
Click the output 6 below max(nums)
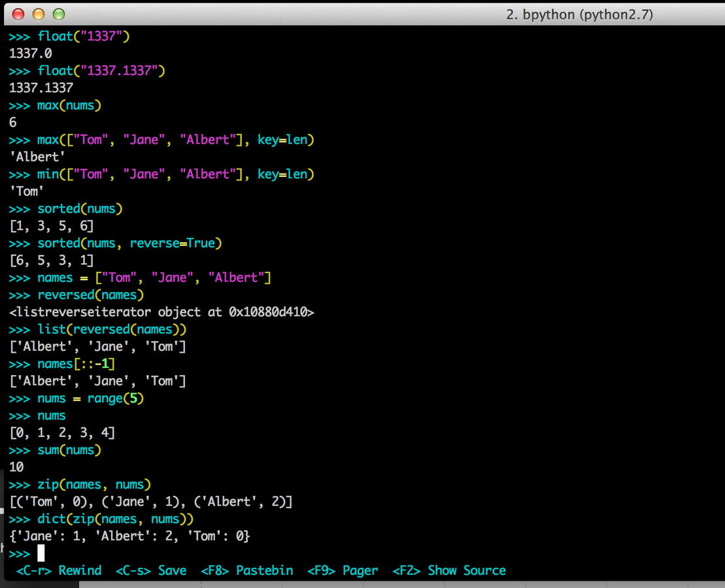click(x=13, y=123)
